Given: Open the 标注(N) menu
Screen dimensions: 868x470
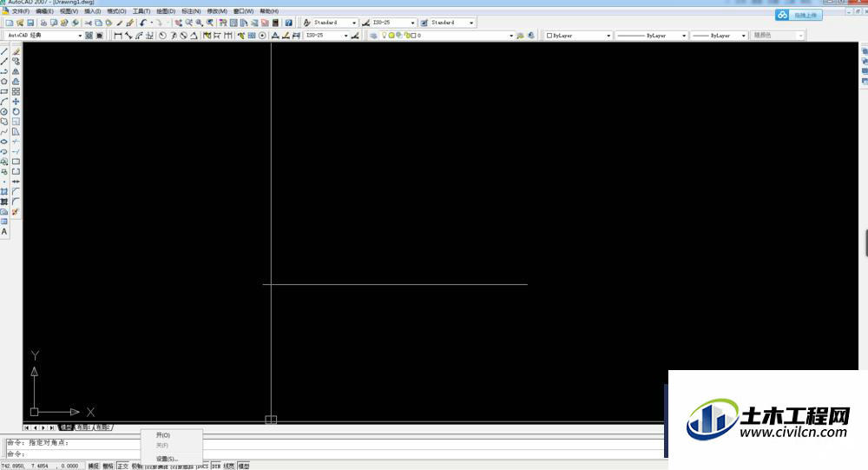Looking at the screenshot, I should coord(191,11).
